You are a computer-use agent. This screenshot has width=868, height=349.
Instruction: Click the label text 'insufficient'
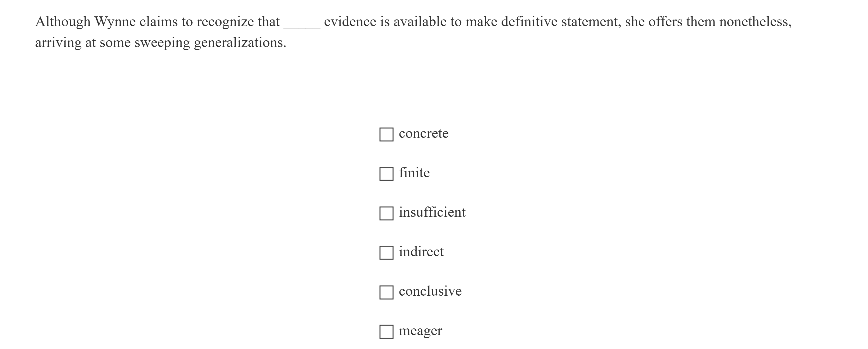432,213
